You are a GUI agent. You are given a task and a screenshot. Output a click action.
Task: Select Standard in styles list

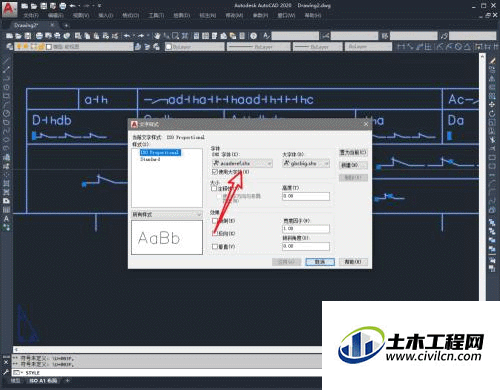click(x=150, y=159)
